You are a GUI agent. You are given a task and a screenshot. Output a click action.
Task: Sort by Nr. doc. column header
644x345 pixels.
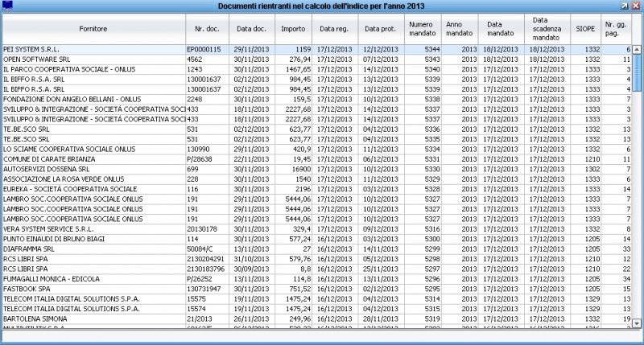point(207,29)
